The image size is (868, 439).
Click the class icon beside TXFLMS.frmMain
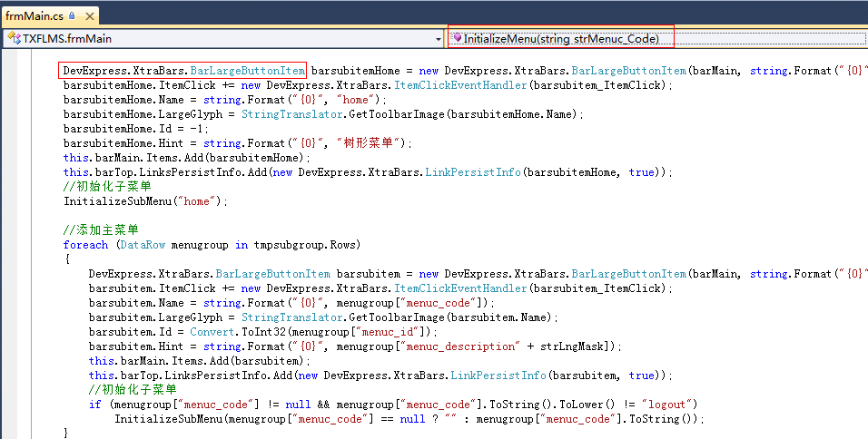tap(14, 39)
